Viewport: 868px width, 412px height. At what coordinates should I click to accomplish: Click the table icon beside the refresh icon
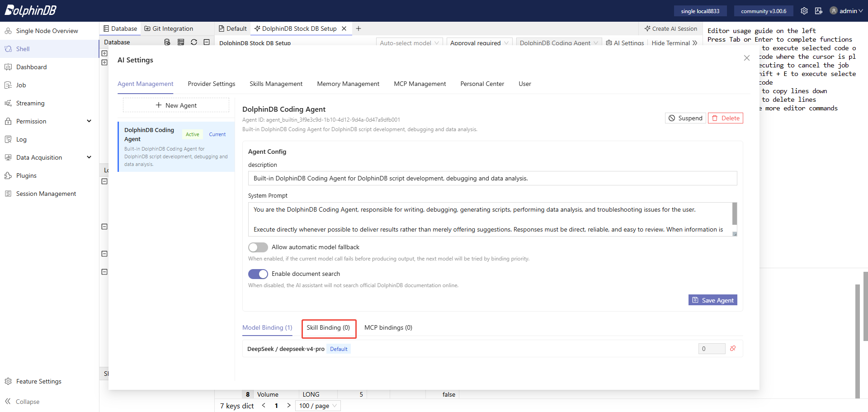(181, 42)
